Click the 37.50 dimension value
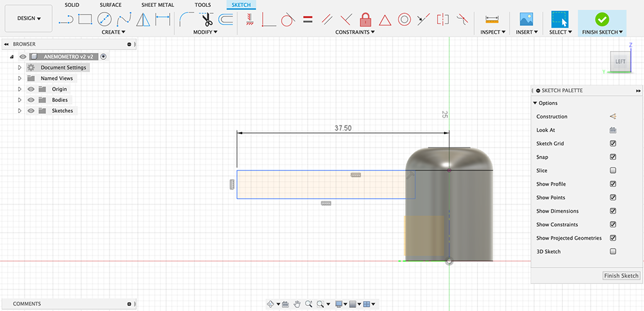The width and height of the screenshot is (644, 311). pos(343,128)
